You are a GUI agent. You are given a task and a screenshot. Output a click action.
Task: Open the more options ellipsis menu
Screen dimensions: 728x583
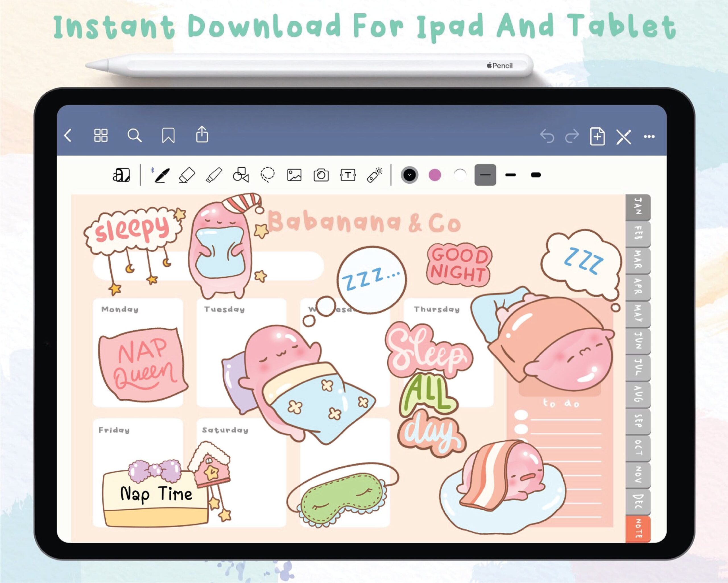click(649, 137)
